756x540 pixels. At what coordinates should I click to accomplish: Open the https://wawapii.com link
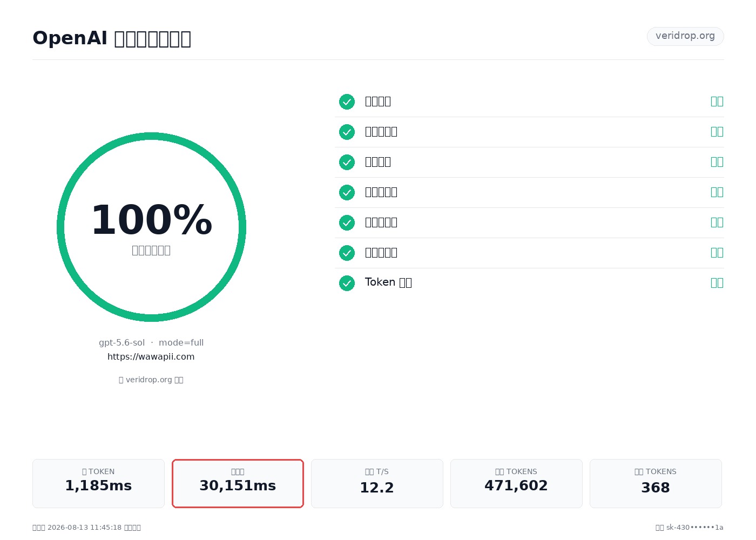click(x=151, y=356)
